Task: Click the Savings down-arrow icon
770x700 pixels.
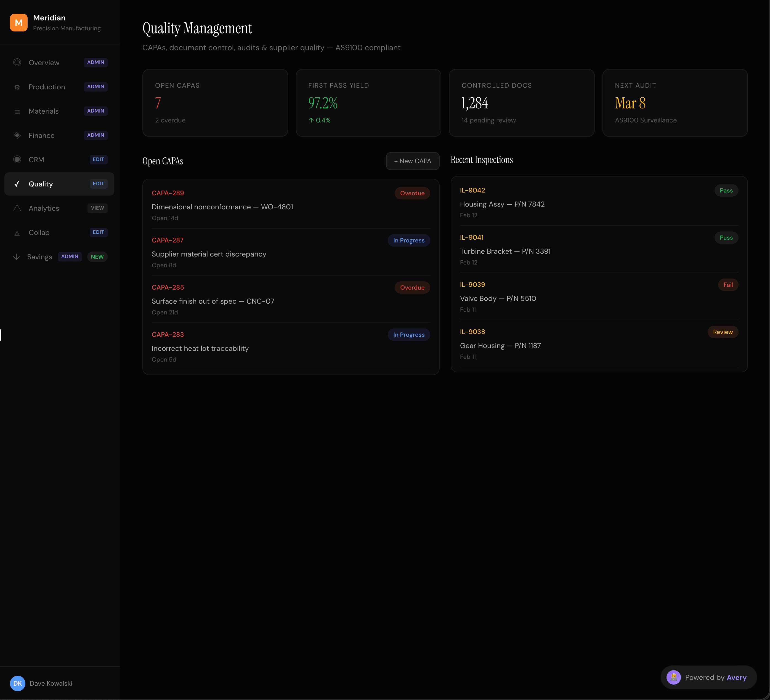Action: [17, 257]
